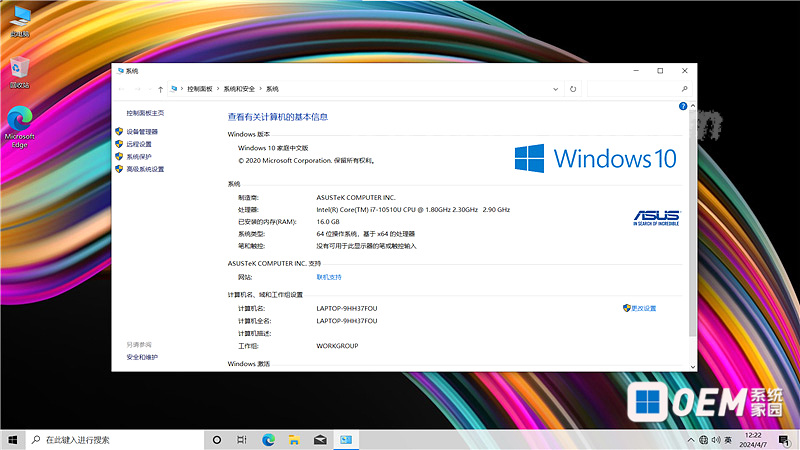
Task: Switch input language indicator 英
Action: 728,440
